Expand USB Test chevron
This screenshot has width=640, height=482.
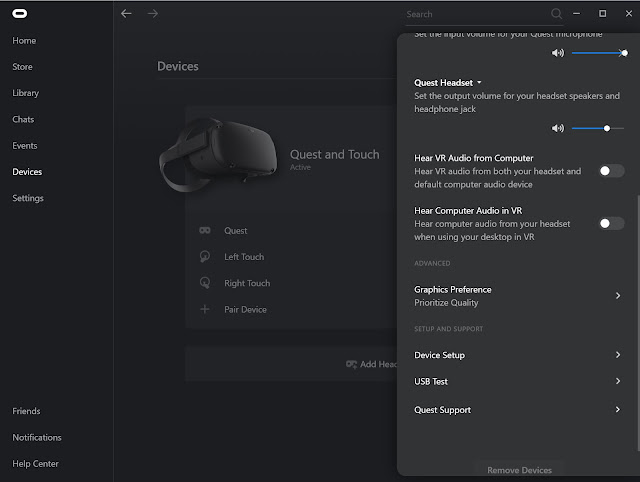coord(618,381)
